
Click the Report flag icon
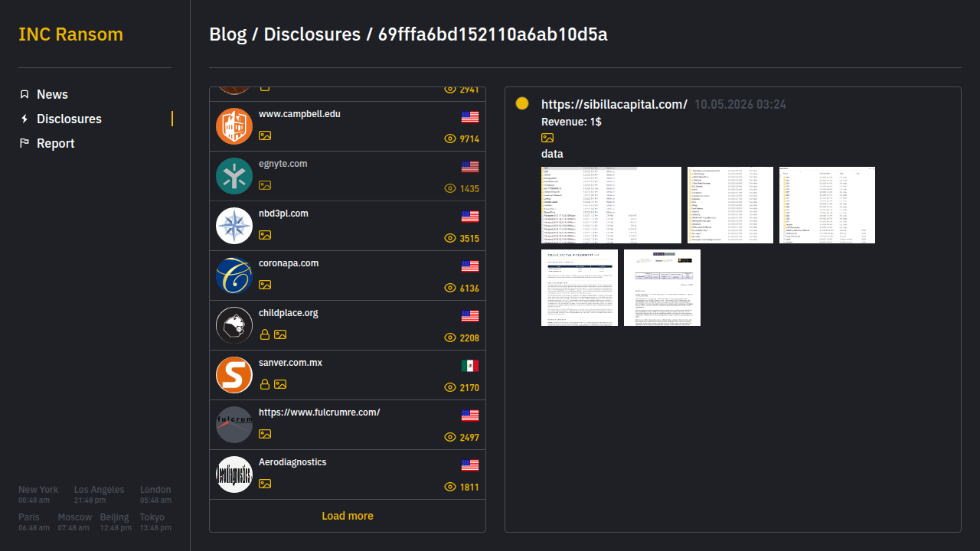tap(24, 143)
